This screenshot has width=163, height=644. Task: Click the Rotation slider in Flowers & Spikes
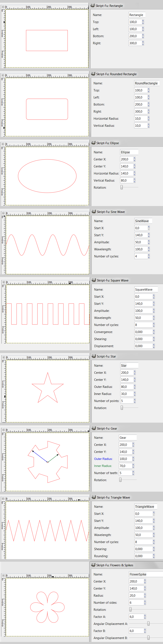[146, 609]
